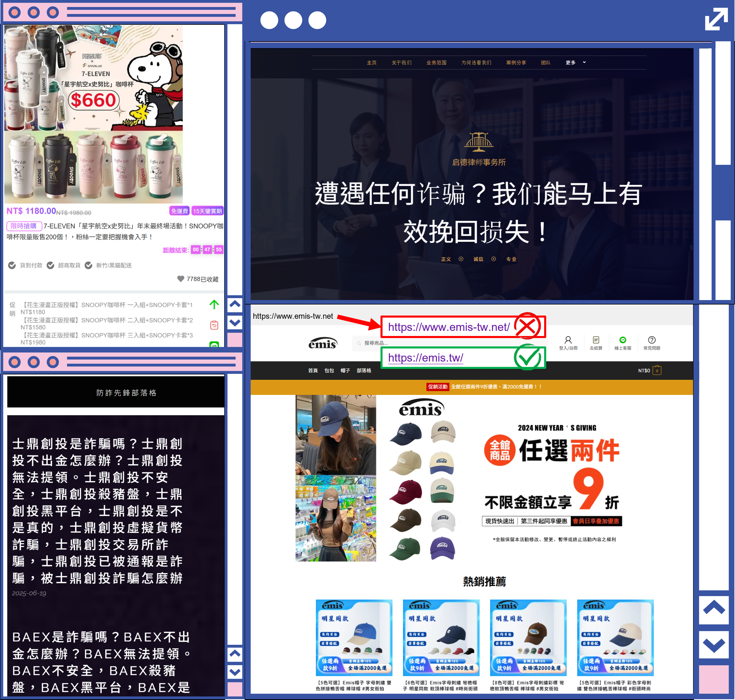Viewport: 735px width, 700px height.
Task: Click up chevron in blog window scrollbar
Action: tap(235, 653)
